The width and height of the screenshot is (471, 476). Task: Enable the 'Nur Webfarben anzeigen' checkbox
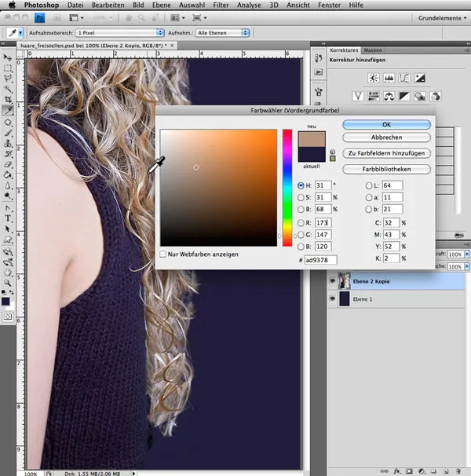163,254
